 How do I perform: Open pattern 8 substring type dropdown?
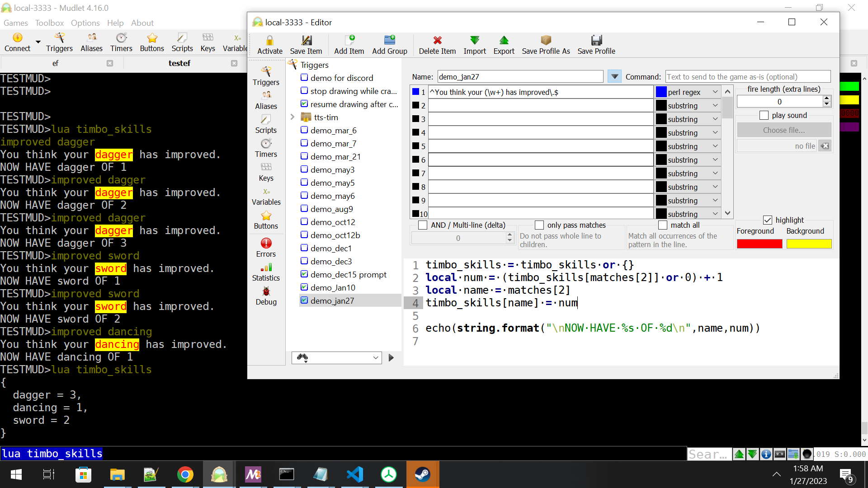click(x=688, y=187)
